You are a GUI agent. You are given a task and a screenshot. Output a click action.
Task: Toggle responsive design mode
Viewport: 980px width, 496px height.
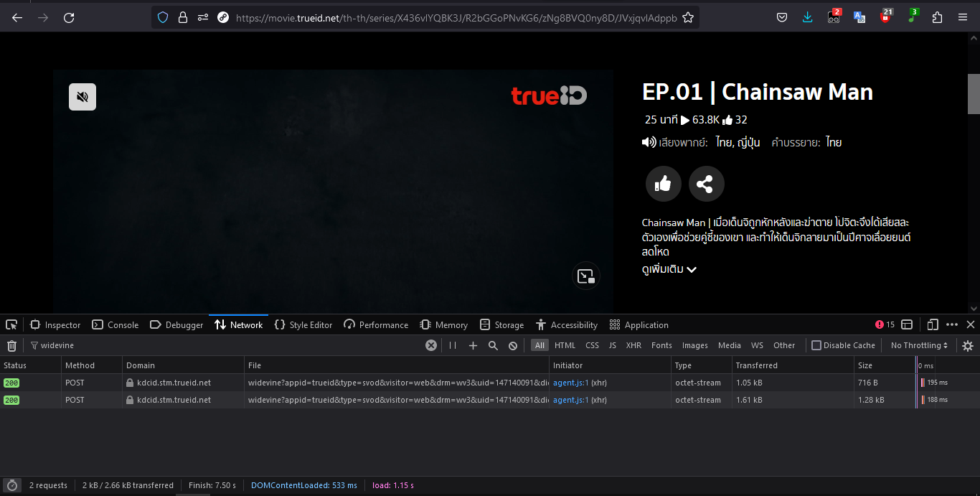[933, 325]
